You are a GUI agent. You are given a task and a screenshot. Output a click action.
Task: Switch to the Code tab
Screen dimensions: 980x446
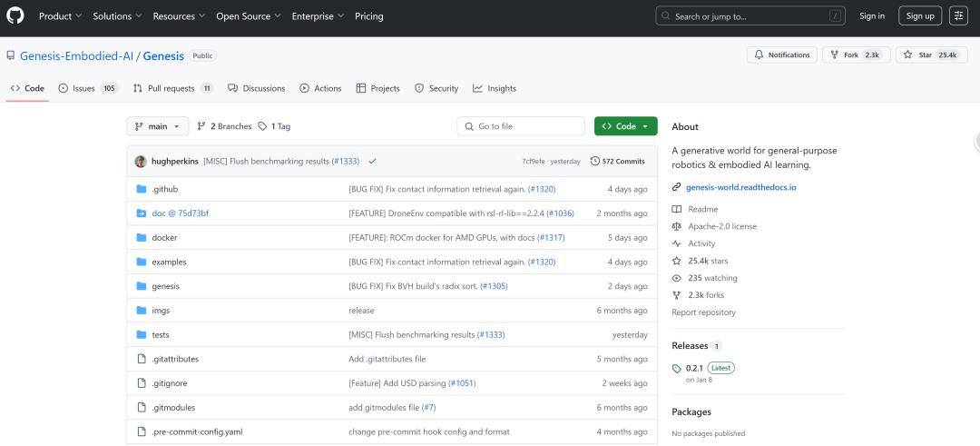(28, 88)
